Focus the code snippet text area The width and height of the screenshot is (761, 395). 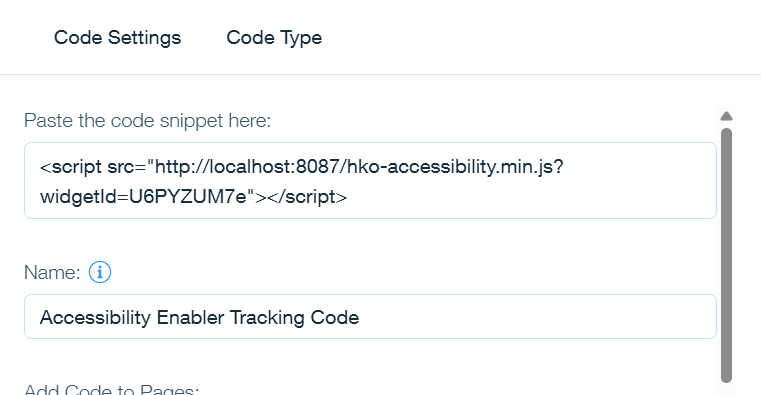(370, 181)
